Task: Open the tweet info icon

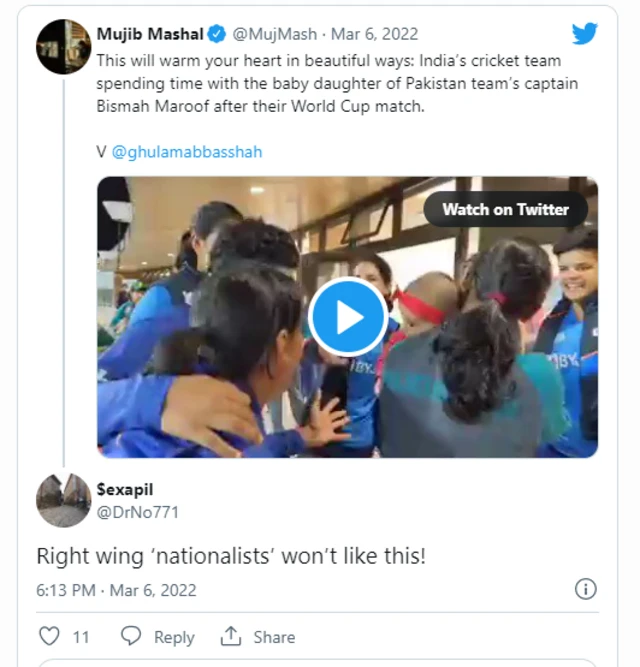Action: click(x=586, y=589)
